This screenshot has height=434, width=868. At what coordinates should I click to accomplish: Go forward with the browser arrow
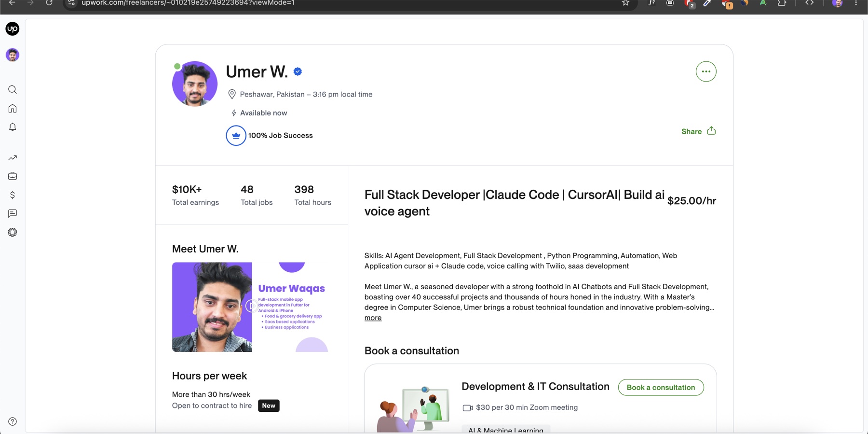[30, 3]
